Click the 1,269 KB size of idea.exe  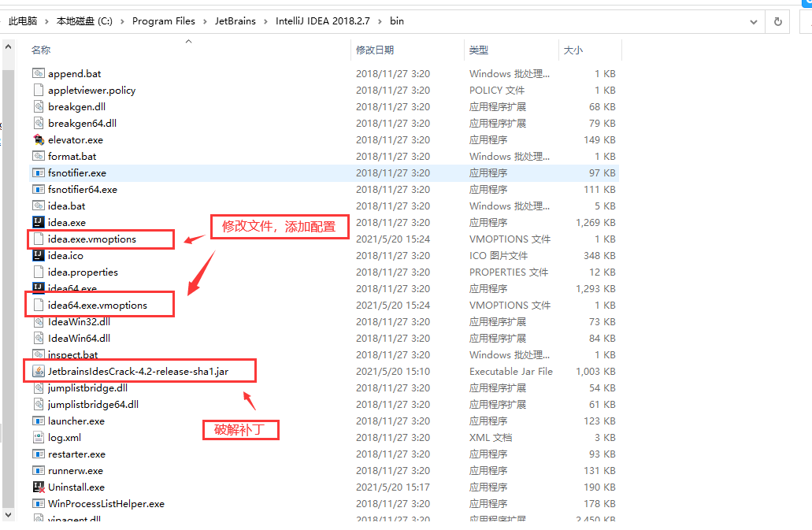pos(595,223)
